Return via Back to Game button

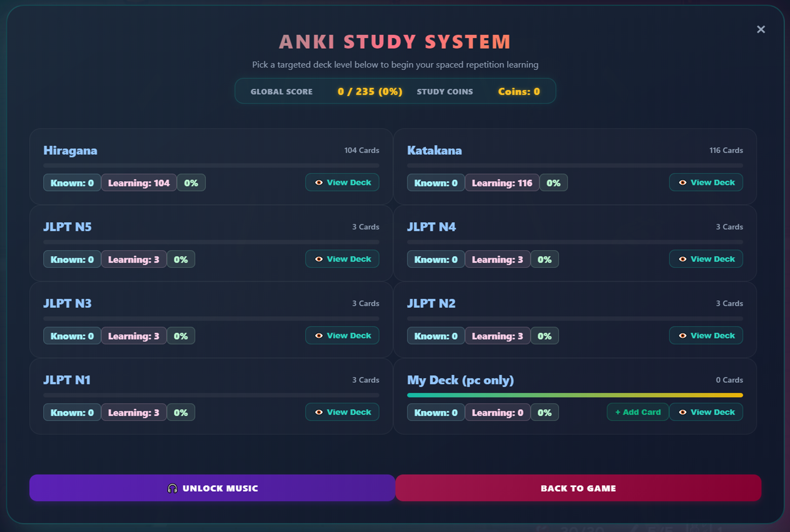click(x=578, y=488)
